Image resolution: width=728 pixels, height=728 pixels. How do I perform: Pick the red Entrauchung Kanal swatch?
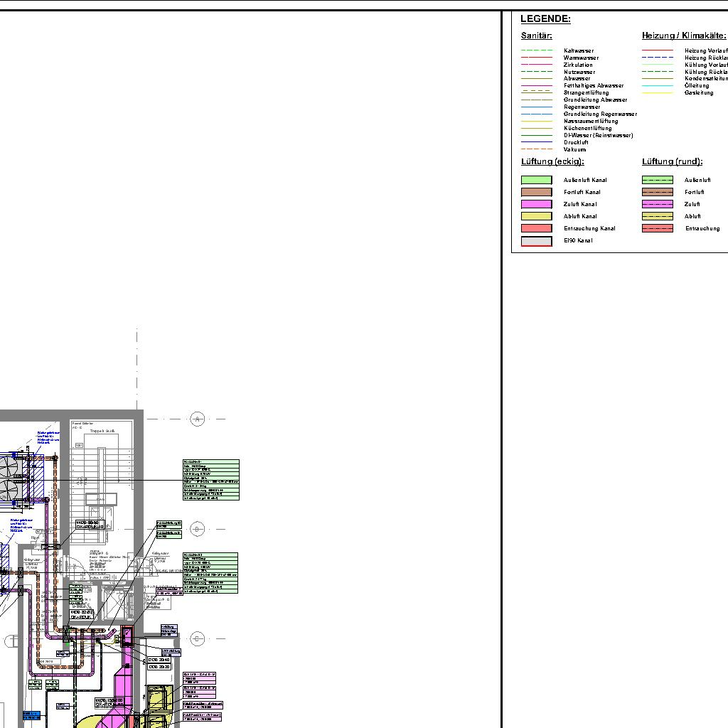[536, 228]
